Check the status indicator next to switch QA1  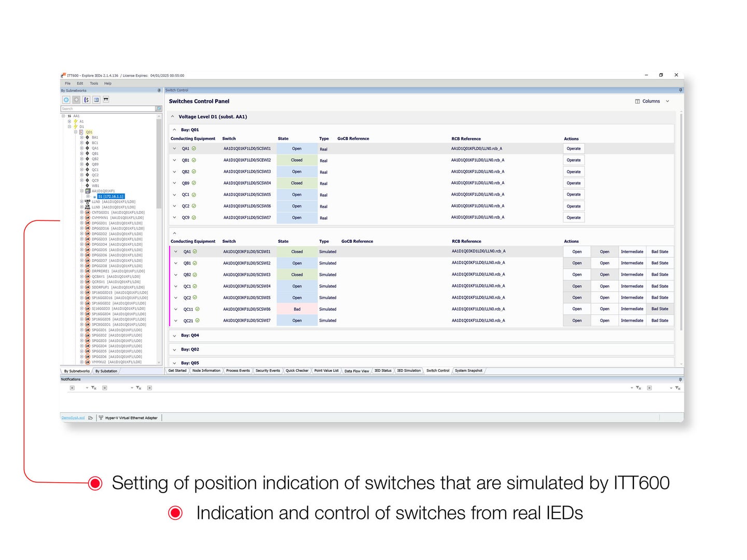click(194, 149)
